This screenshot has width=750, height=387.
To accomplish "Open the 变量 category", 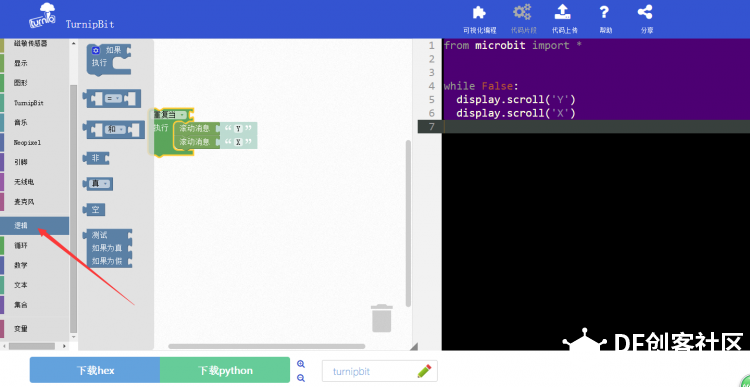I will [x=21, y=329].
